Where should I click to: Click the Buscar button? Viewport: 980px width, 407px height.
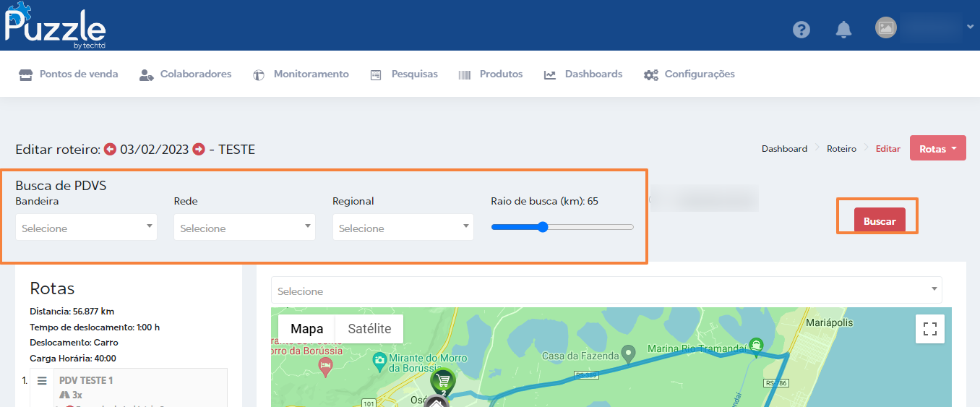tap(880, 220)
